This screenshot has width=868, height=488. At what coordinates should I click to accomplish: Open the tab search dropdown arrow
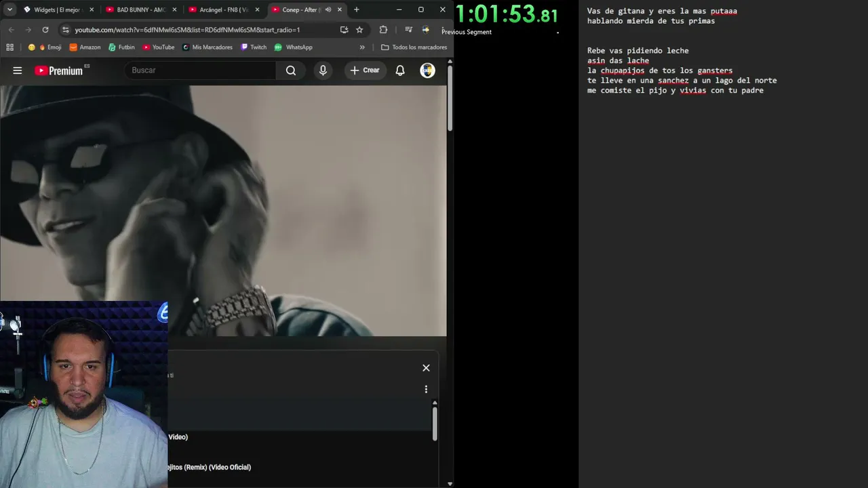[x=9, y=9]
